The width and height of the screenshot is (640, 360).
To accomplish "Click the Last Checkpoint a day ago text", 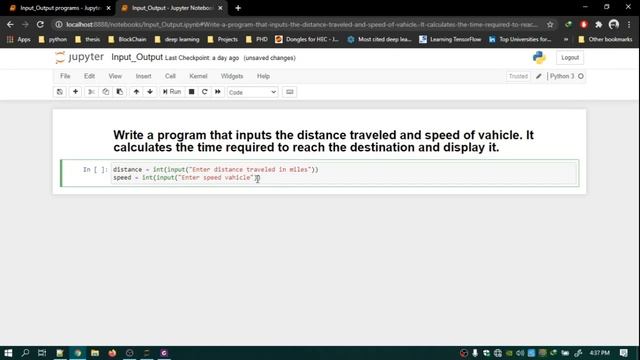I will tap(202, 58).
